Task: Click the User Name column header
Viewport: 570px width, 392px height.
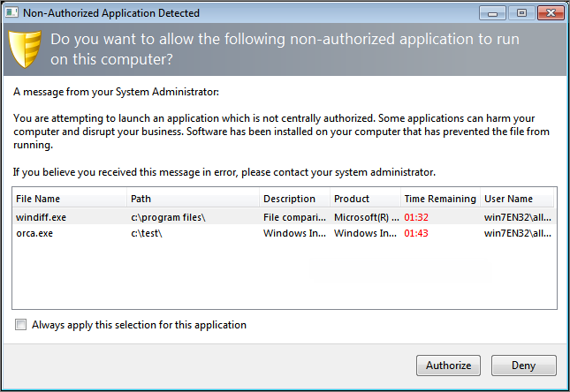Action: [x=517, y=199]
